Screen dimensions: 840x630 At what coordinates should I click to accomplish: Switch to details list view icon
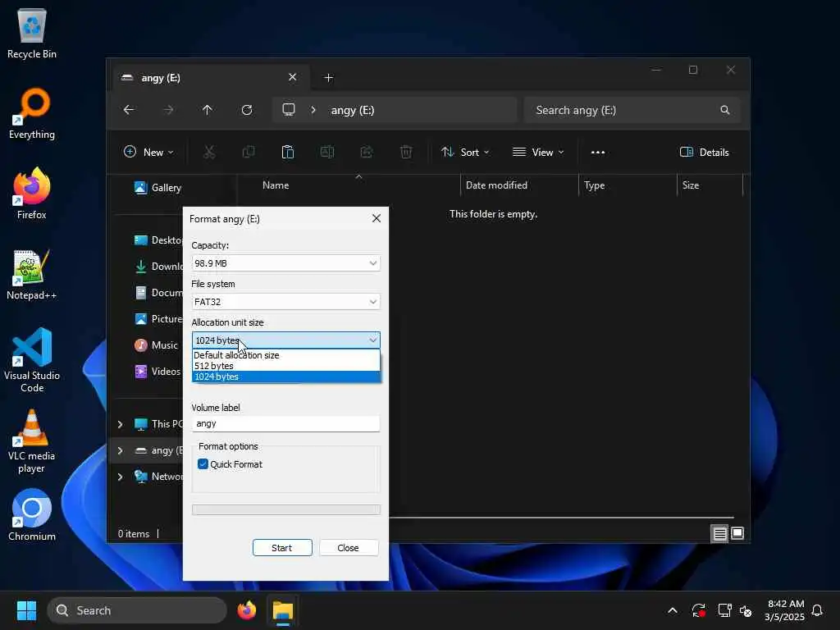[x=719, y=533]
